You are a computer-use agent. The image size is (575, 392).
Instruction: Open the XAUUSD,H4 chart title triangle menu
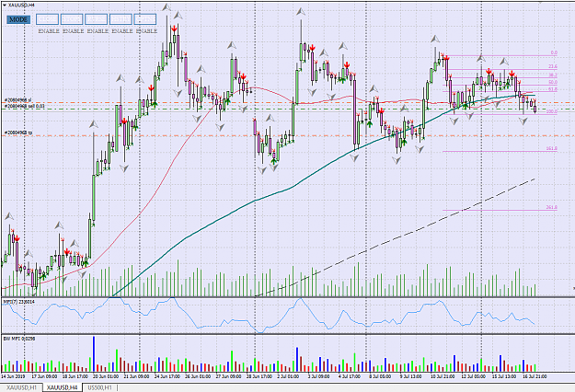pyautogui.click(x=5, y=6)
